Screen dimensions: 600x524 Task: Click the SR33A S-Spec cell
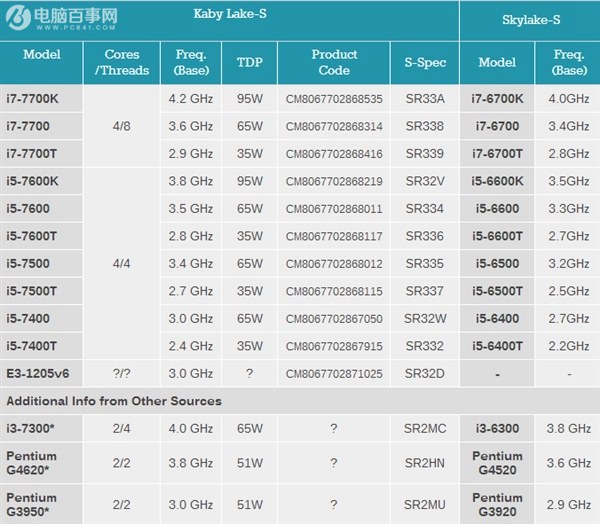click(x=425, y=99)
